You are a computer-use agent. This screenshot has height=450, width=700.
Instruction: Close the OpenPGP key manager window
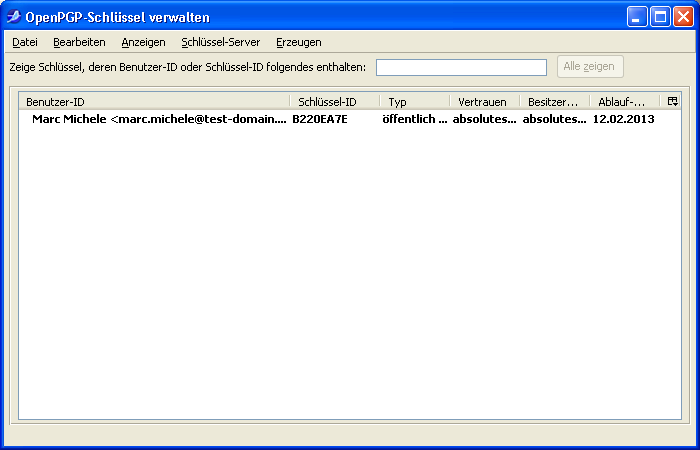click(x=683, y=17)
